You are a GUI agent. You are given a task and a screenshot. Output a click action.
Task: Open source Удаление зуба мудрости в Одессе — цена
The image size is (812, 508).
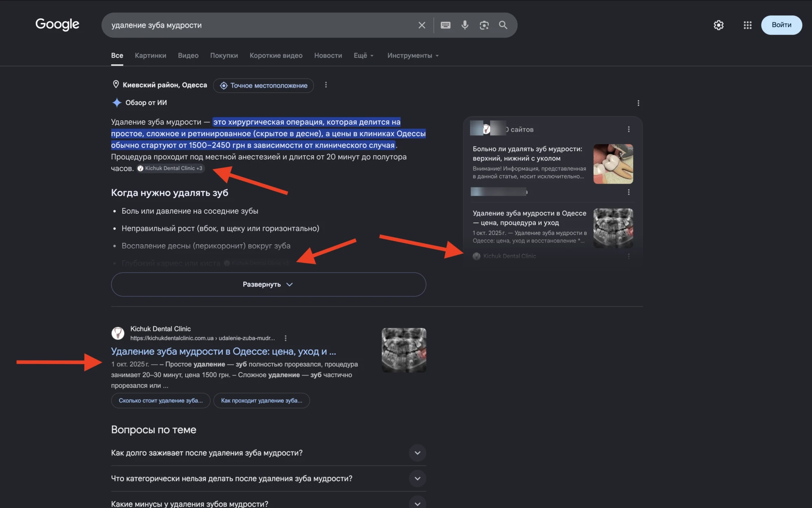tap(529, 218)
